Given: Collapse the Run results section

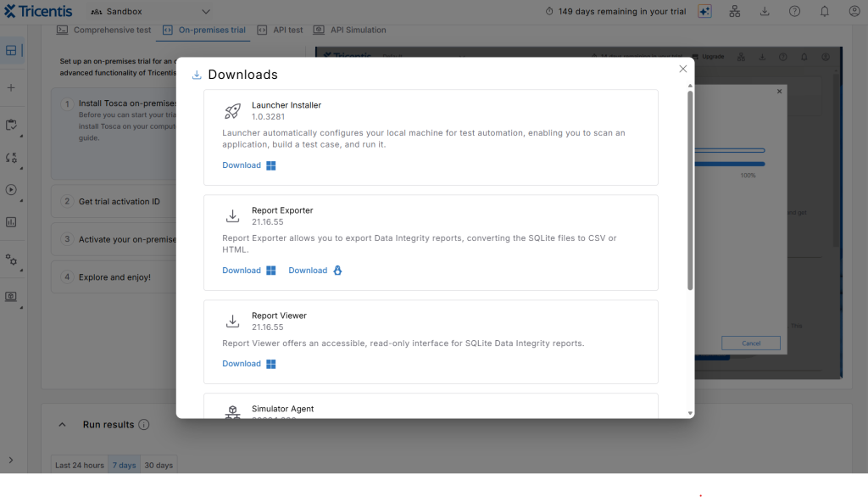Looking at the screenshot, I should 62,424.
